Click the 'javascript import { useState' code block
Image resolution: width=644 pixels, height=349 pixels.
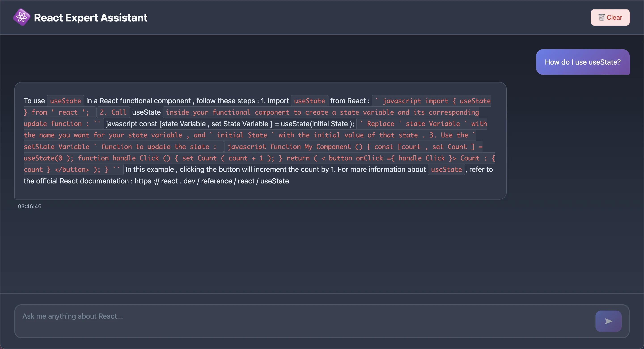(432, 101)
